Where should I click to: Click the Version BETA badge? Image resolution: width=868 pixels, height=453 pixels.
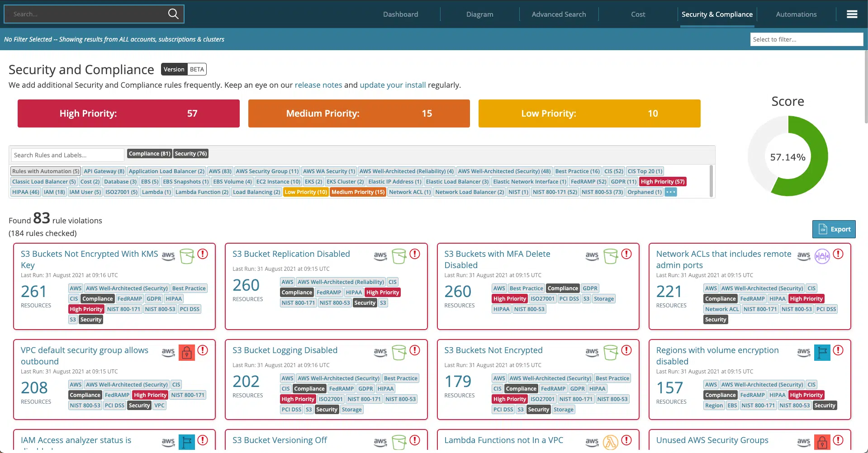pyautogui.click(x=184, y=69)
